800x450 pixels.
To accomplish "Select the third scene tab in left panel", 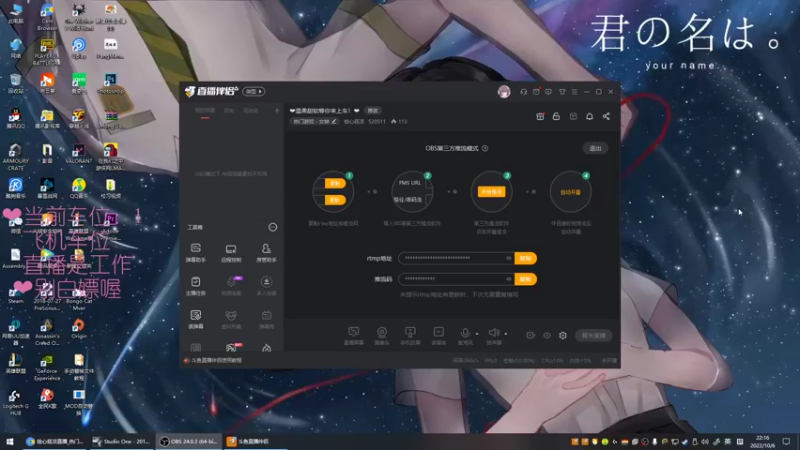I will pos(251,111).
